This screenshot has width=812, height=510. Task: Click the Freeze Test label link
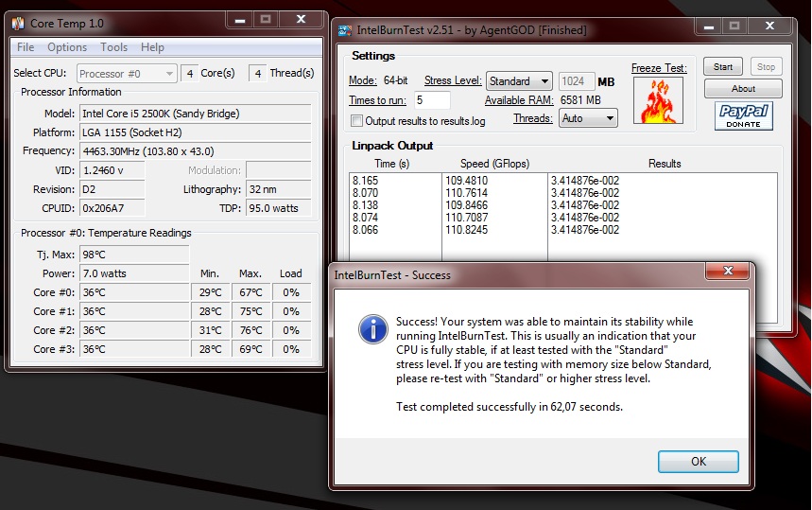[659, 68]
